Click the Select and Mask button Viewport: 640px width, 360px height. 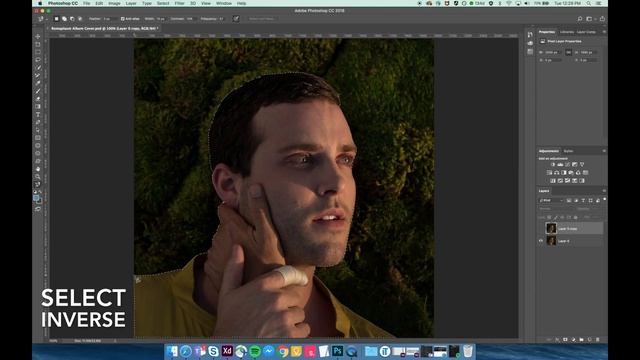click(x=262, y=19)
